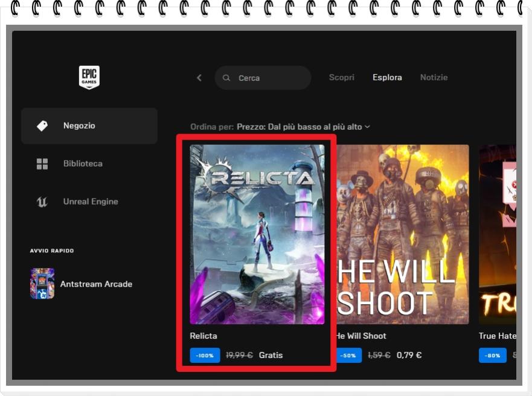
Task: Click into the Cerca search field
Action: 269,78
